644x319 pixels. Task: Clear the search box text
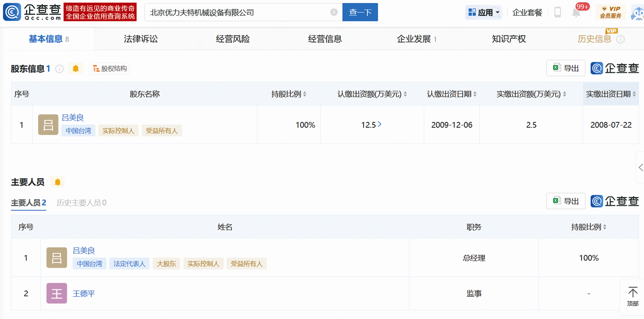334,12
